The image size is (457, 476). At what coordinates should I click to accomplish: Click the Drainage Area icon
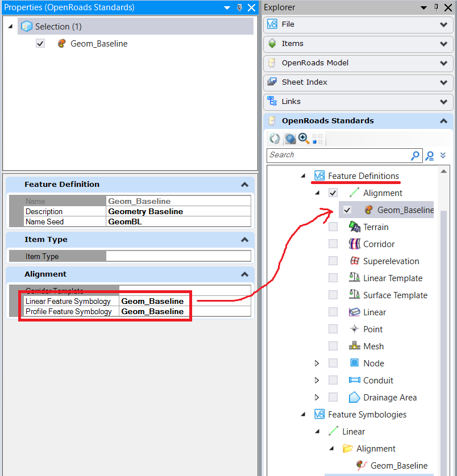point(354,397)
